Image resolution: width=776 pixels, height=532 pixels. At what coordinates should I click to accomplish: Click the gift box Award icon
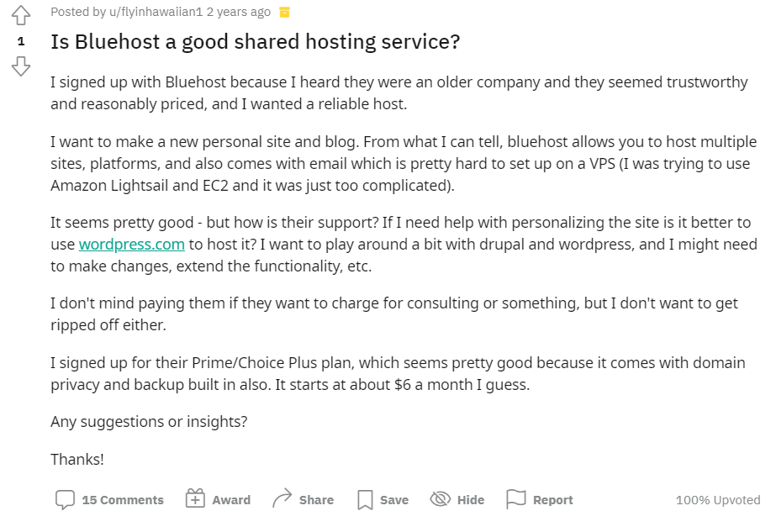pyautogui.click(x=195, y=499)
